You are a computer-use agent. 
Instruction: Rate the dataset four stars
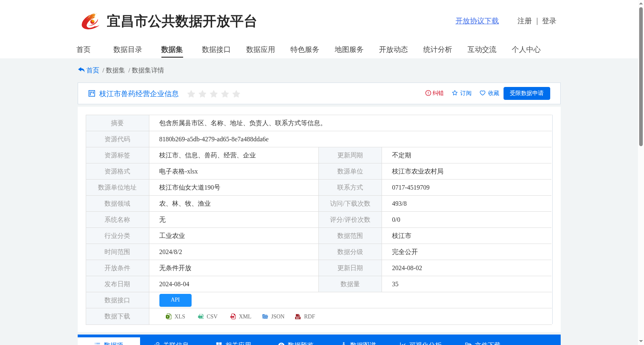[225, 94]
